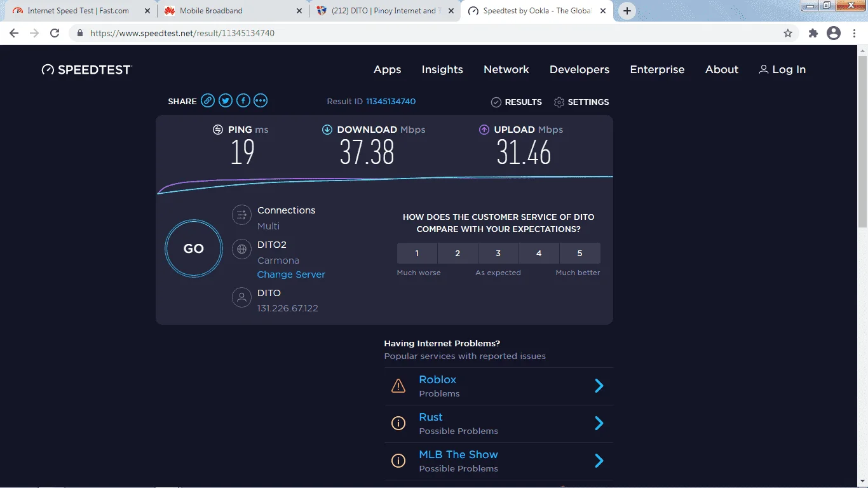
Task: Click the upload speed 31.46 value
Action: point(524,152)
